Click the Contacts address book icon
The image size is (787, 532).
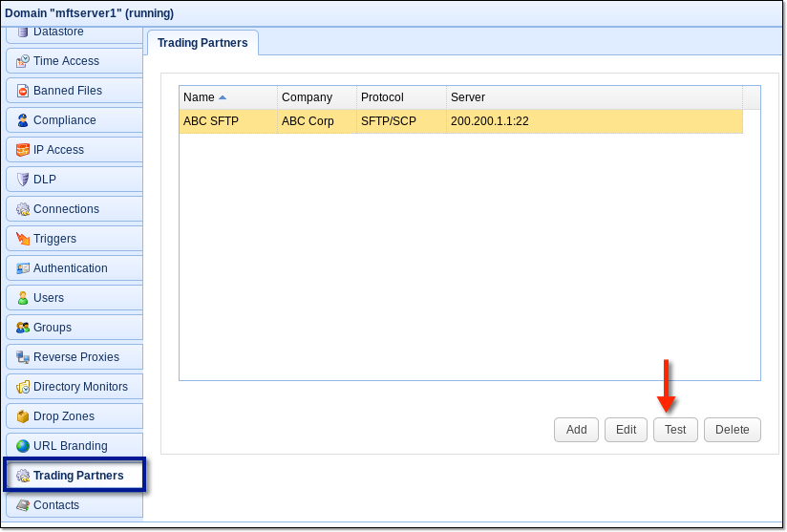[x=23, y=505]
